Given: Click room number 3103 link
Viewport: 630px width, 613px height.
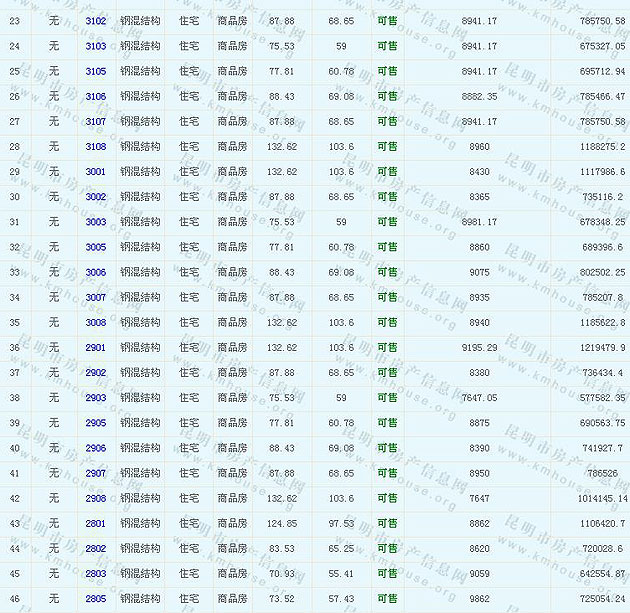Looking at the screenshot, I should pyautogui.click(x=96, y=46).
